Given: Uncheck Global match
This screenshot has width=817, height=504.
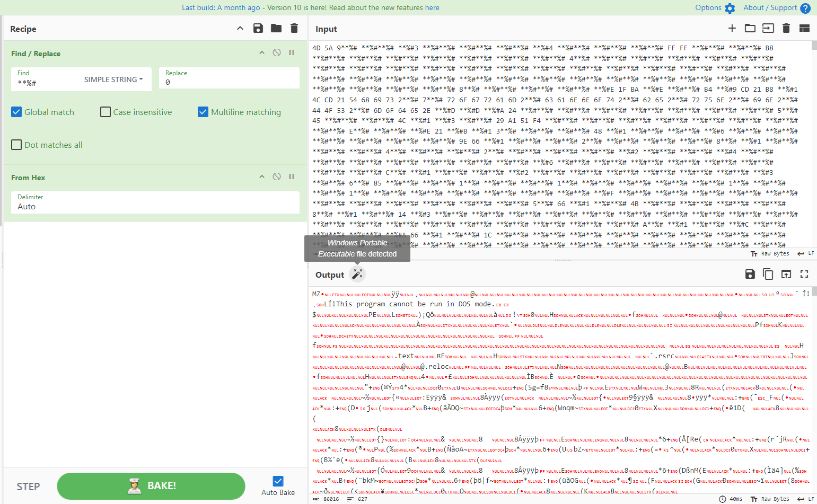Looking at the screenshot, I should point(16,112).
